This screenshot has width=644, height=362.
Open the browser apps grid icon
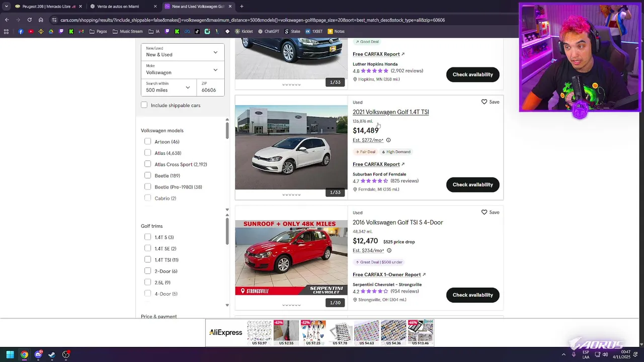[x=6, y=31]
